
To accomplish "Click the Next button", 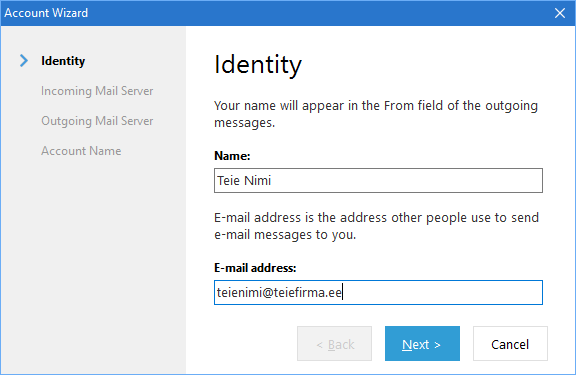I will click(422, 343).
